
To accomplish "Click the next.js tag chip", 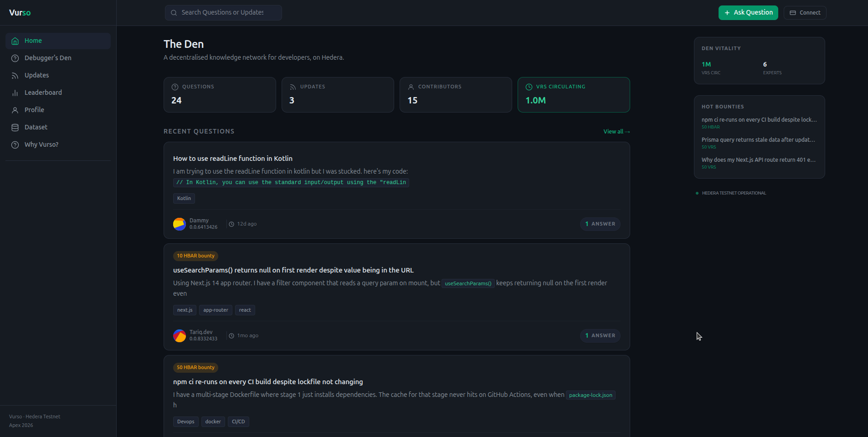I will pos(185,310).
